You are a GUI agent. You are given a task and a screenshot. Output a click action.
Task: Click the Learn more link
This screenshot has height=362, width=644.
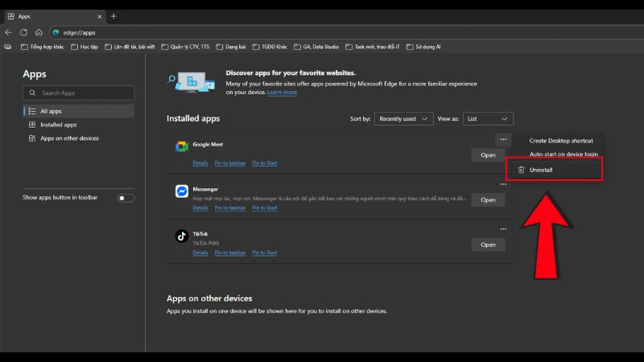(x=282, y=93)
